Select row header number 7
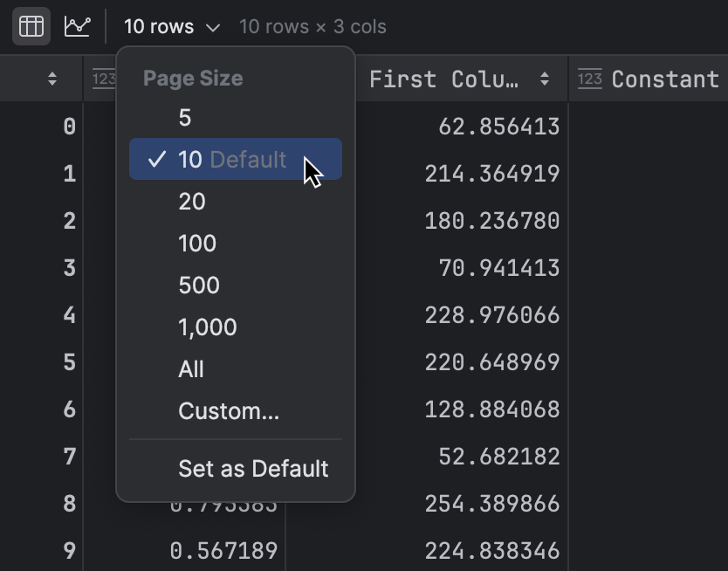Image resolution: width=728 pixels, height=571 pixels. [x=69, y=456]
